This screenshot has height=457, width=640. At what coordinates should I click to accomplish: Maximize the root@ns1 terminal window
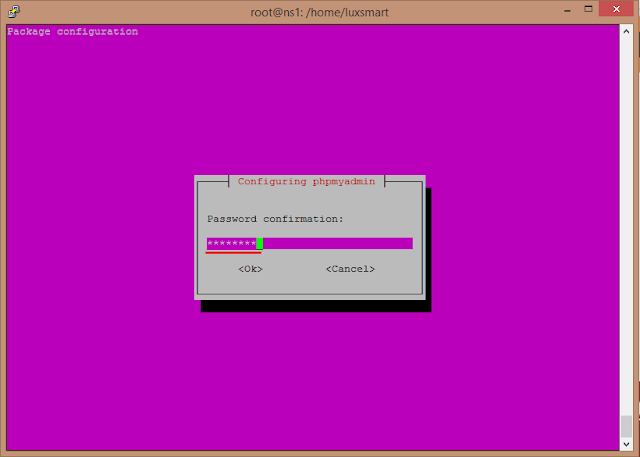[x=588, y=9]
